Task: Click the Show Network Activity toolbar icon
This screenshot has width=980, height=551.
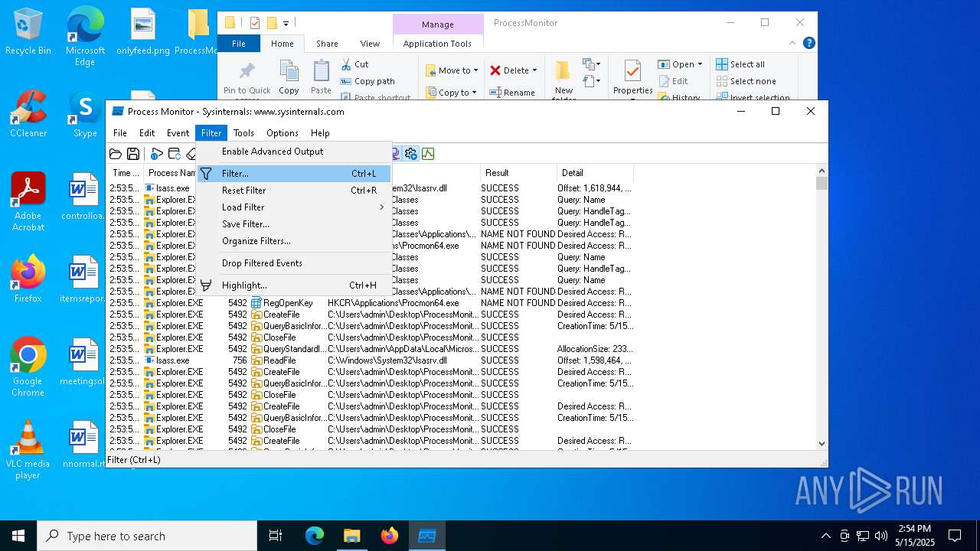Action: point(395,154)
